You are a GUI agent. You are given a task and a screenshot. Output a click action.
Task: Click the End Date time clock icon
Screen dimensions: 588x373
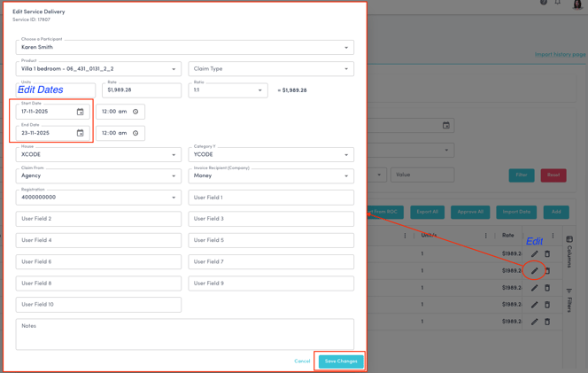(135, 133)
